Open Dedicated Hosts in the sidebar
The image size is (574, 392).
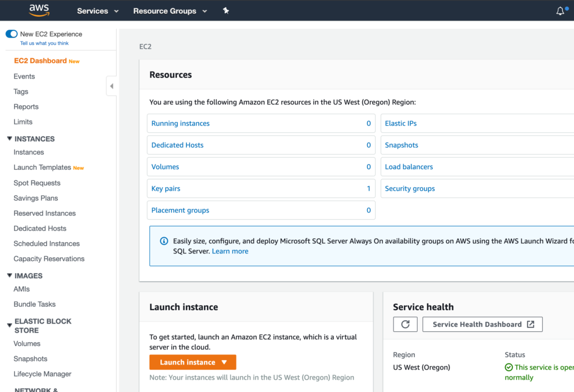(x=40, y=228)
